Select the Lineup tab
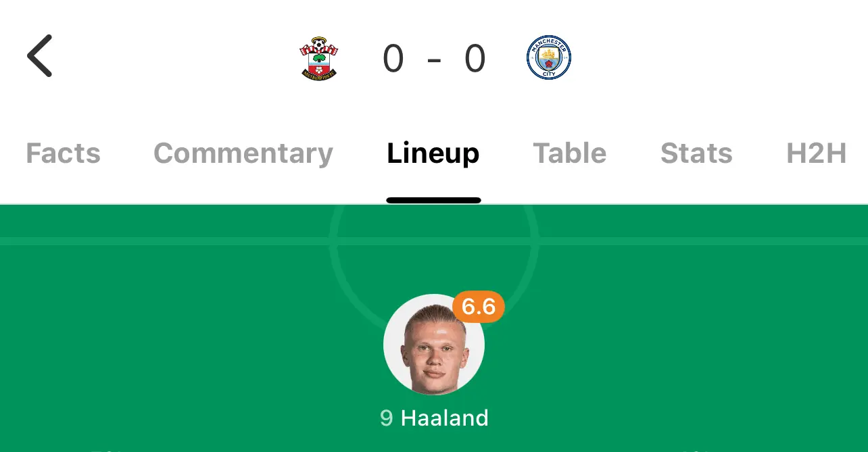 point(433,153)
